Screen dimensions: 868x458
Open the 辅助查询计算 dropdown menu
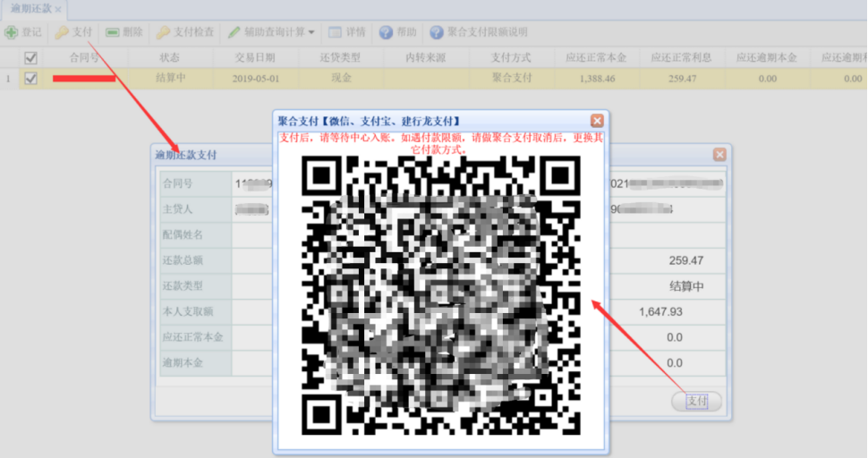[x=271, y=32]
